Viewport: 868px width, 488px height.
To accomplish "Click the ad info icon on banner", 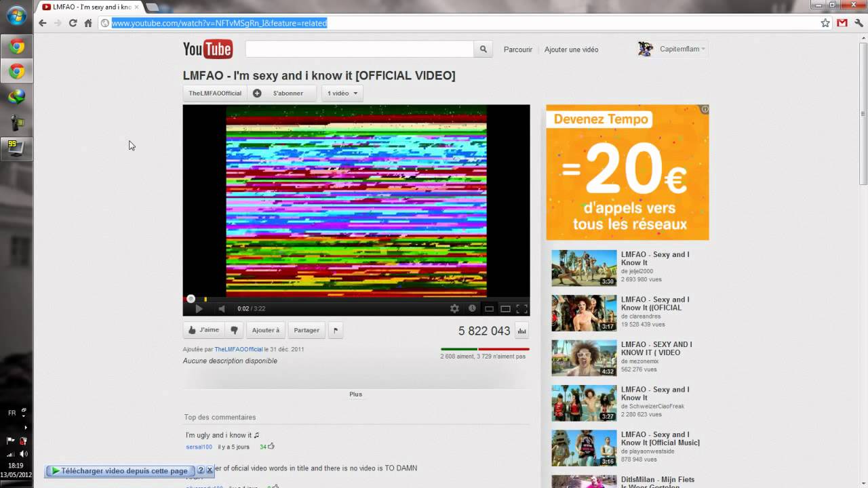I will point(705,109).
